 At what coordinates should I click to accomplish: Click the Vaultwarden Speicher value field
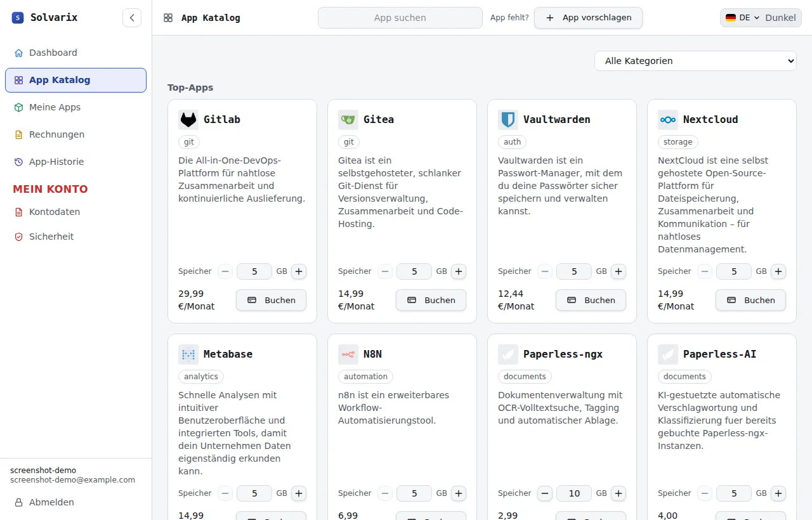(574, 271)
